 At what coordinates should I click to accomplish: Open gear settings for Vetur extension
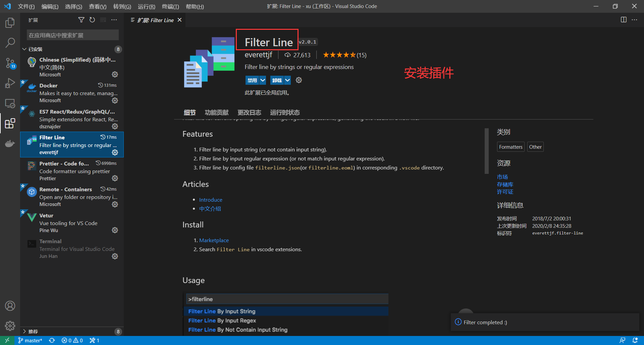click(x=115, y=230)
